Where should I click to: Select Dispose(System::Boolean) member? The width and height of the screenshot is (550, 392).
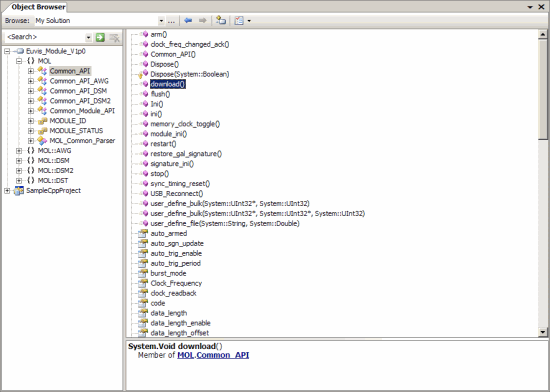[x=190, y=74]
